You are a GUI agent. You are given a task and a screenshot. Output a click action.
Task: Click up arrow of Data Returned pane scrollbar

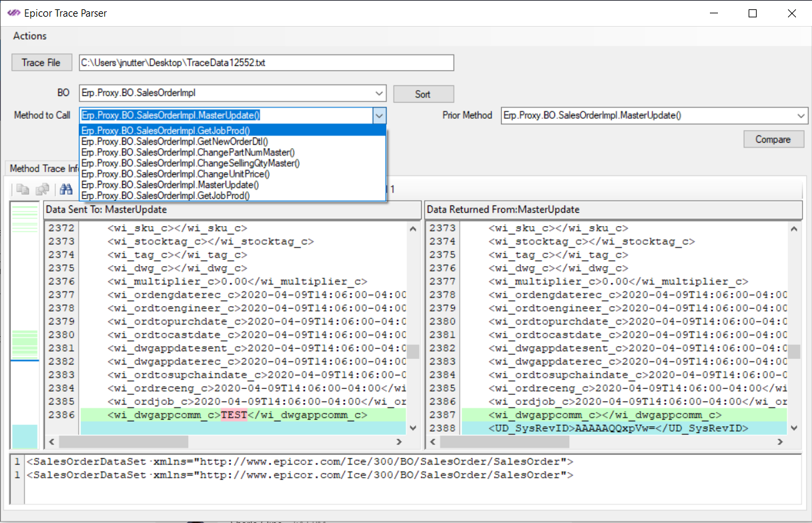click(795, 228)
